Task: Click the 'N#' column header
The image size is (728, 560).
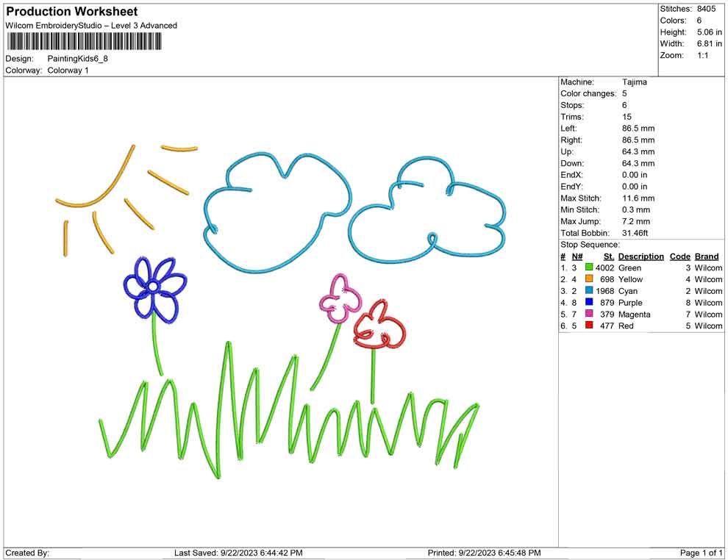Action: pos(577,256)
